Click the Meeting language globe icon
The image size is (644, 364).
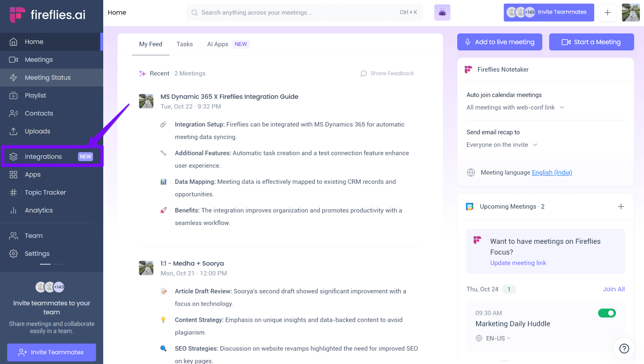pos(471,172)
